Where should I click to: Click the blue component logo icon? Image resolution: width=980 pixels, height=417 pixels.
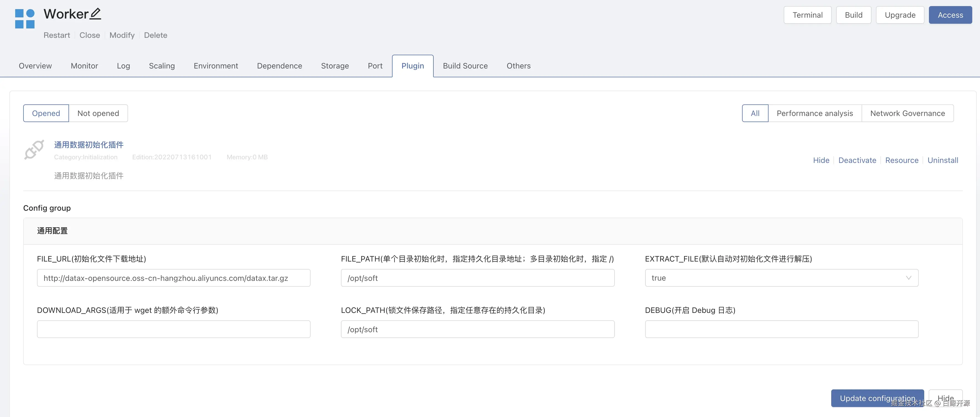[x=25, y=19]
